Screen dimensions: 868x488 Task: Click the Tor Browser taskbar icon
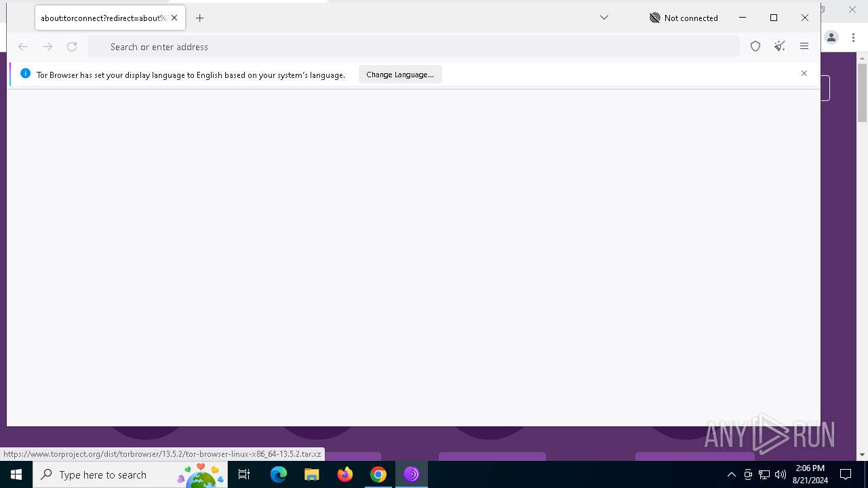[x=412, y=474]
